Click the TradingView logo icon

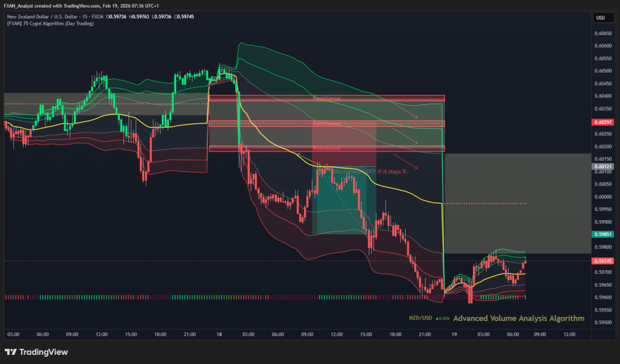point(10,352)
